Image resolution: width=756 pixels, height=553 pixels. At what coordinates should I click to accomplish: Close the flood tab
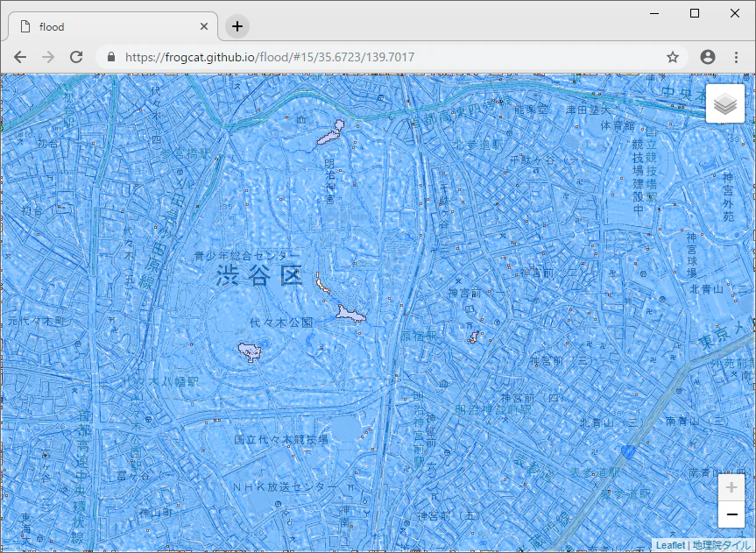(x=204, y=26)
